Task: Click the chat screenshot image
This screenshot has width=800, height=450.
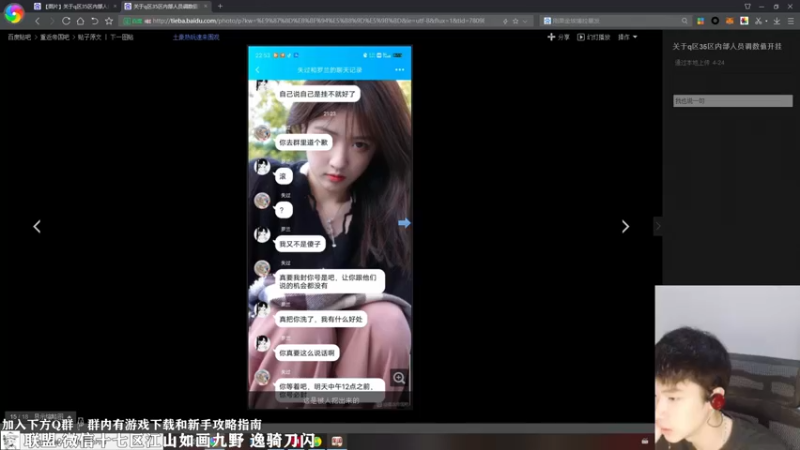Action: point(330,228)
